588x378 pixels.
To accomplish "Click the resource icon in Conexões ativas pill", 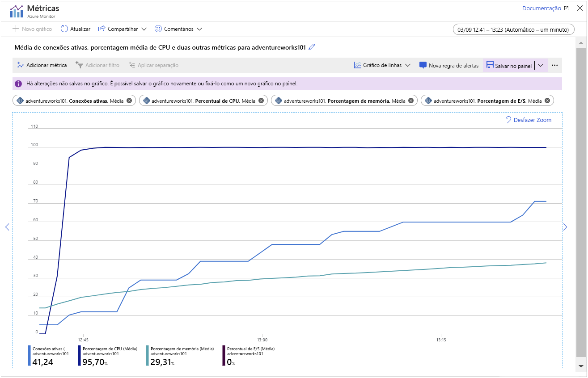I will click(20, 101).
